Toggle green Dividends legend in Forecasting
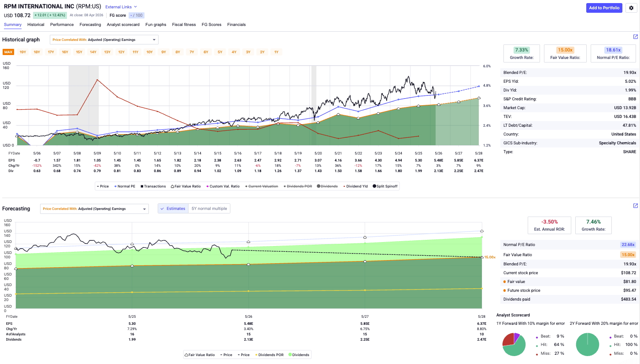Screen dimensions: 640x364 click(299, 355)
